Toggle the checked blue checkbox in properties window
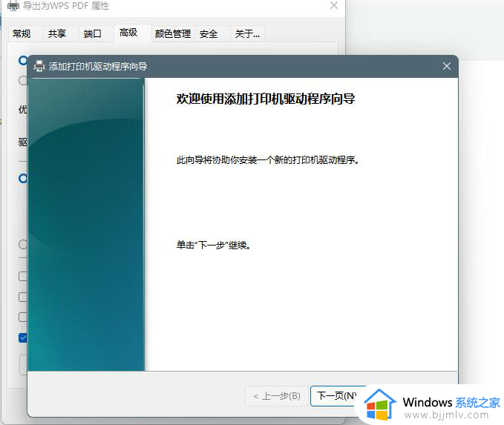The height and width of the screenshot is (425, 504). [x=23, y=337]
